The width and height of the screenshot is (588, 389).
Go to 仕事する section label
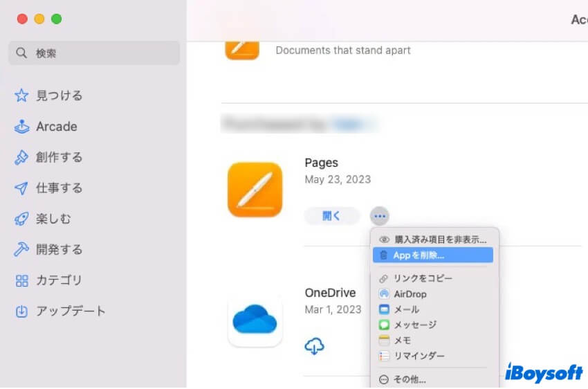(59, 188)
